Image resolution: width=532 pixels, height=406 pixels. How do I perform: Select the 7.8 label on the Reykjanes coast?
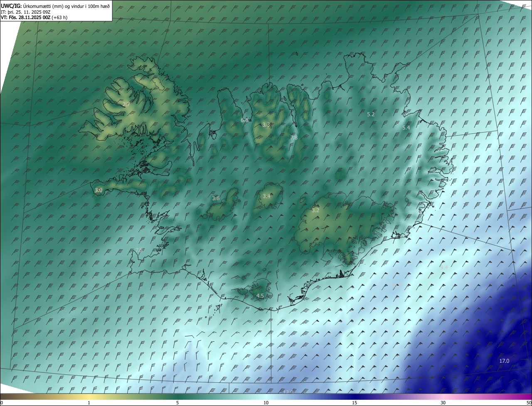tap(139, 249)
